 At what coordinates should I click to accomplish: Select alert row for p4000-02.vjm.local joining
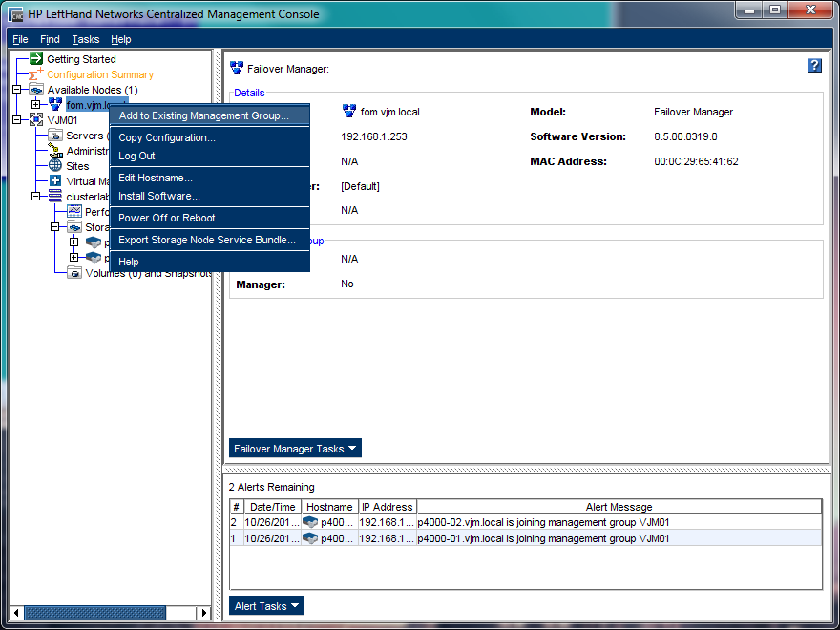pyautogui.click(x=525, y=523)
